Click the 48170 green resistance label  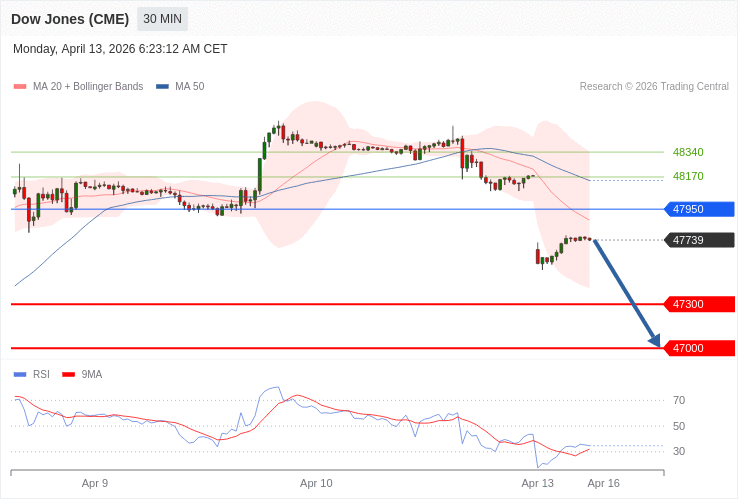click(688, 176)
